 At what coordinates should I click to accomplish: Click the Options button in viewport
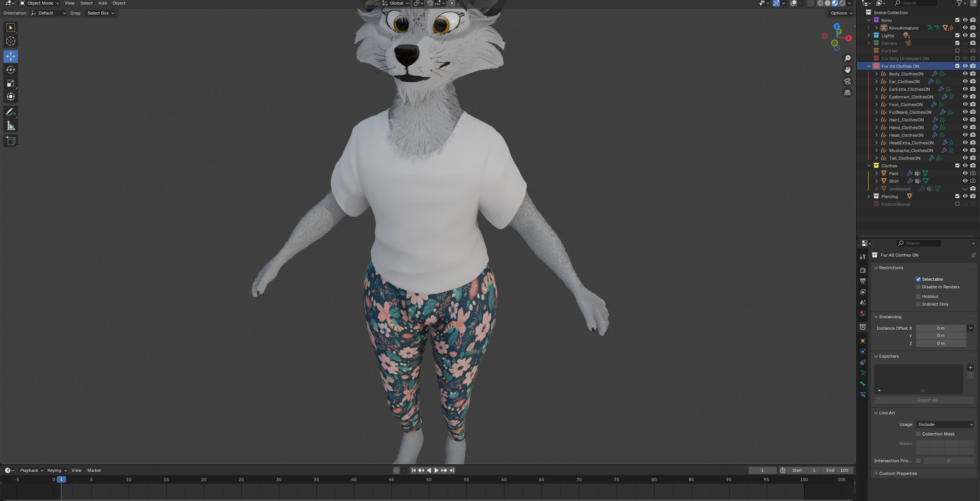841,13
